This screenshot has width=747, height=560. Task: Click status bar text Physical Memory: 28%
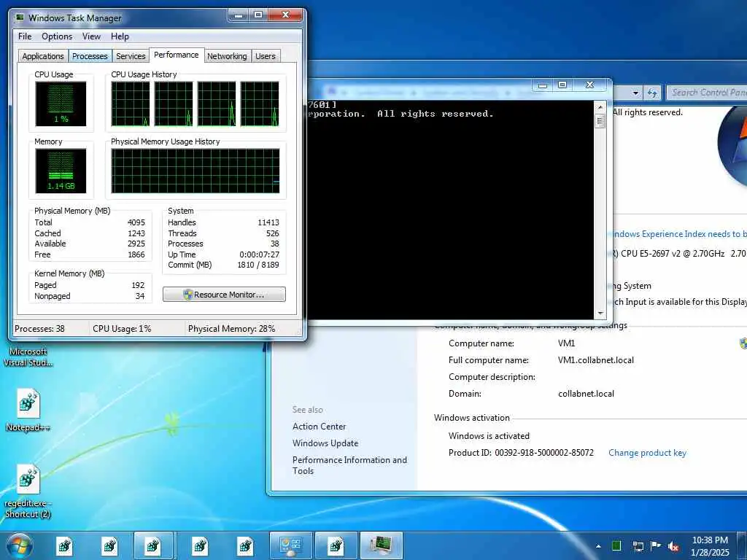[x=231, y=329]
